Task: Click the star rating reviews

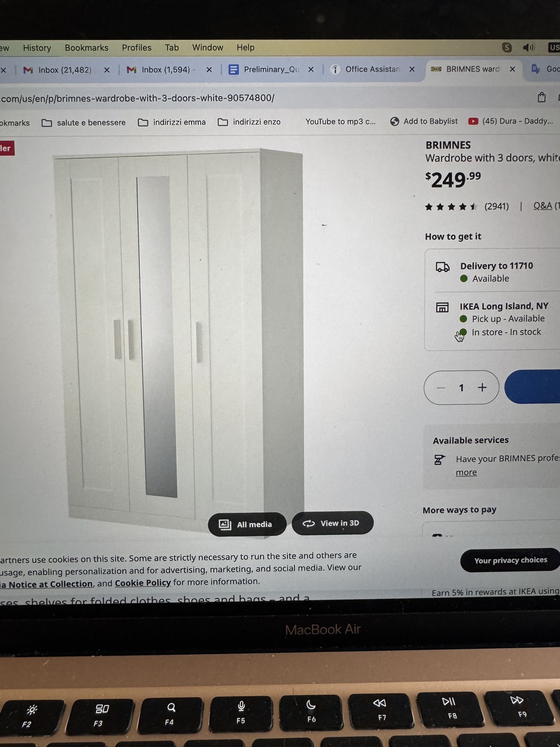Action: pyautogui.click(x=467, y=207)
